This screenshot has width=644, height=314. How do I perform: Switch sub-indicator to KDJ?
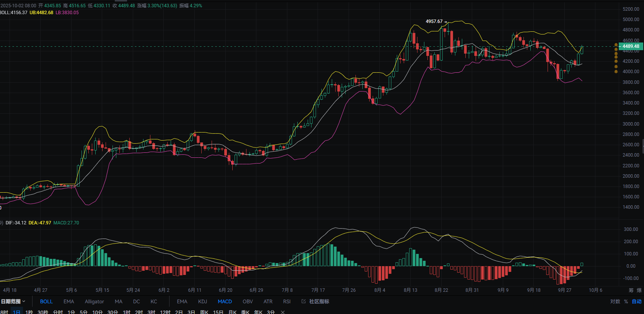click(202, 301)
